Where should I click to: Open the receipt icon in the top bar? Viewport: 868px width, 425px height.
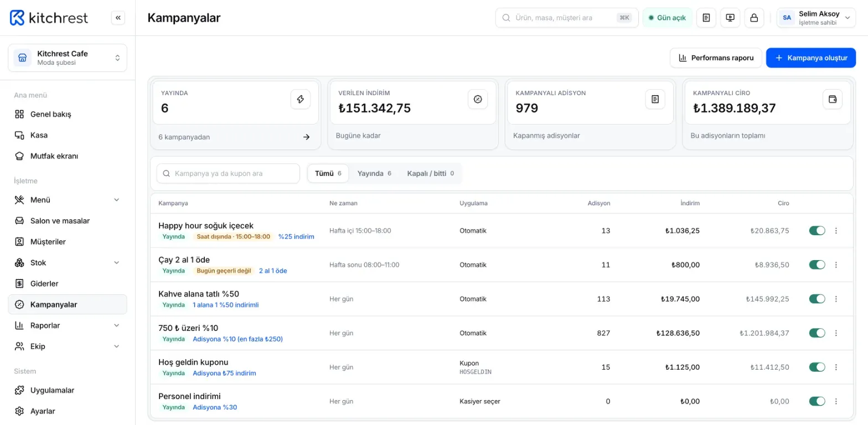click(706, 18)
